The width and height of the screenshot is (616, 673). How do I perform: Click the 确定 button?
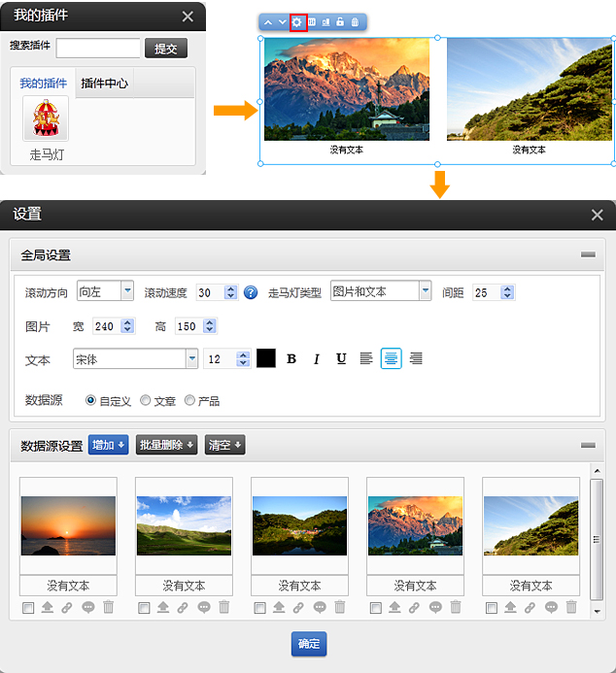(x=308, y=643)
